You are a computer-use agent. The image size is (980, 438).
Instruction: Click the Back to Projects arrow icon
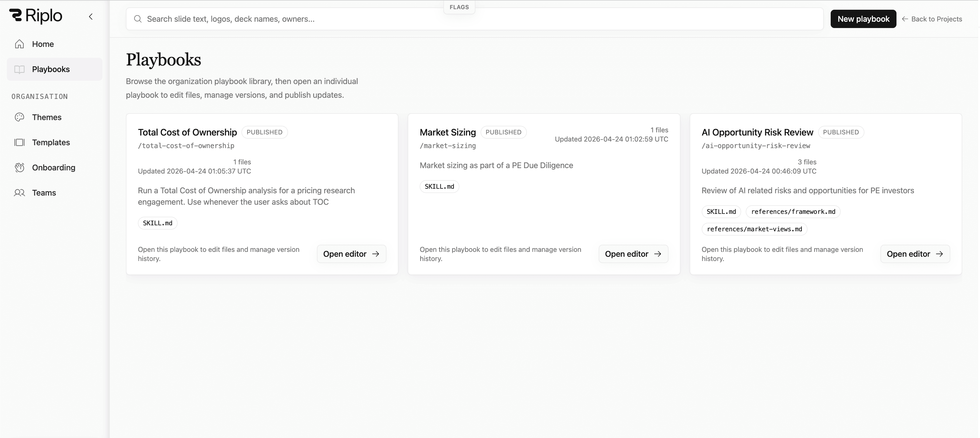click(905, 19)
